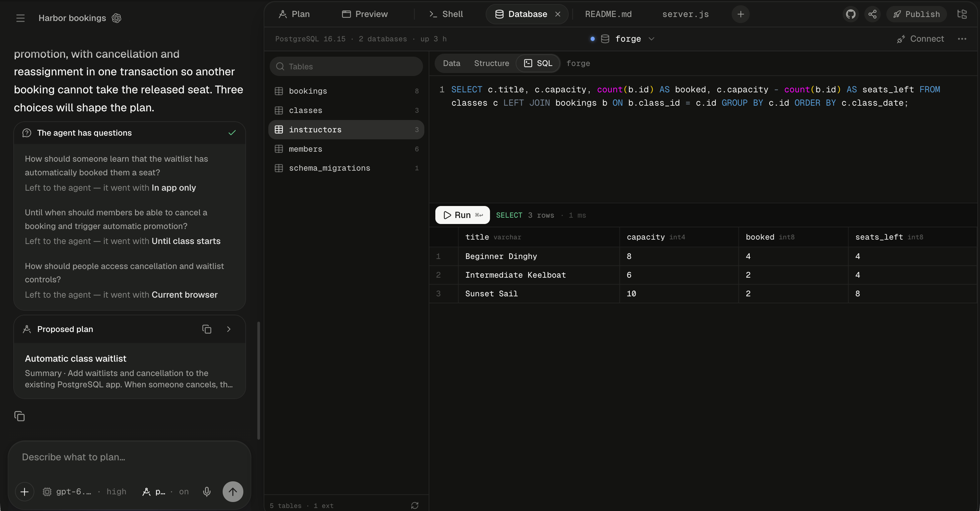Start voice input with microphone icon
The image size is (980, 511).
(207, 492)
